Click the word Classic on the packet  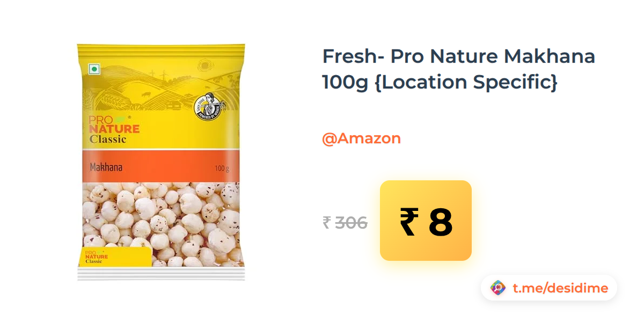108,139
